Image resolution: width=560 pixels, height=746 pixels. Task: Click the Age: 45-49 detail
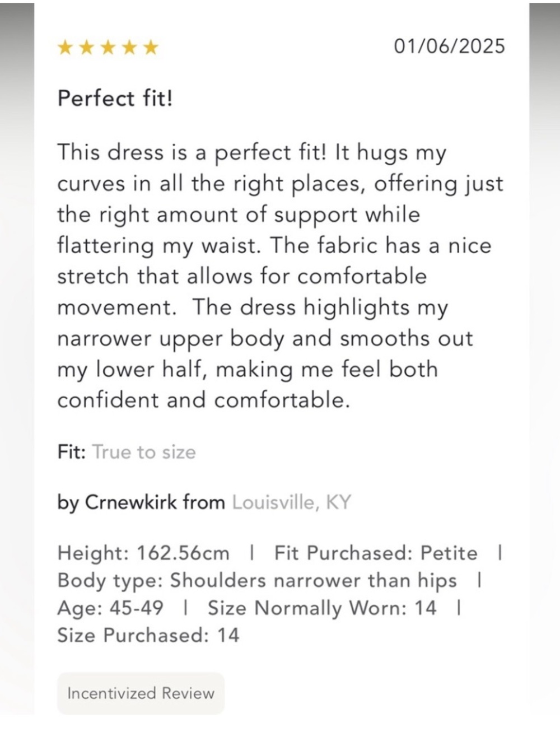point(110,608)
